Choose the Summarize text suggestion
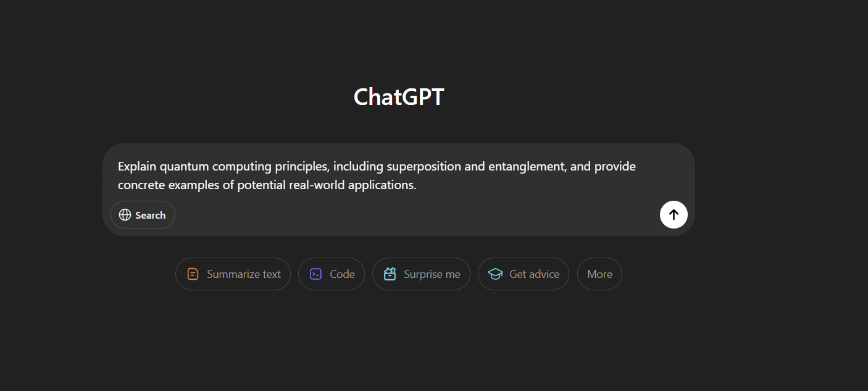This screenshot has height=391, width=868. 233,274
